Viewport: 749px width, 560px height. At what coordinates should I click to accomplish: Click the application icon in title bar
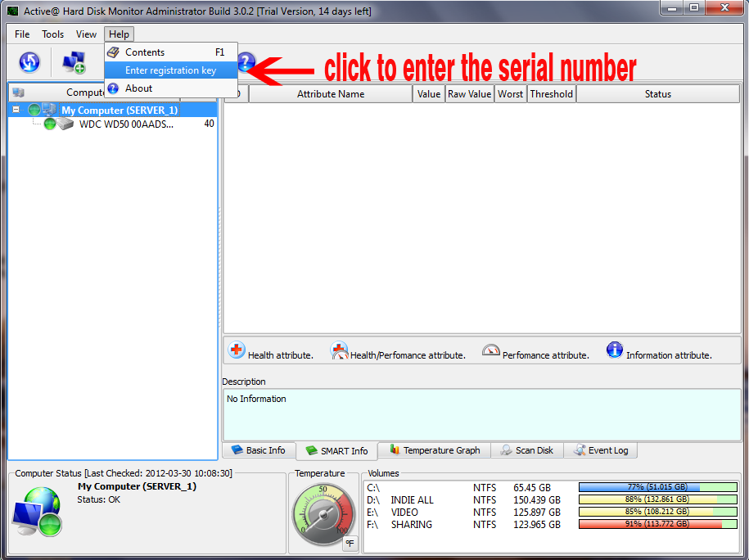12,11
